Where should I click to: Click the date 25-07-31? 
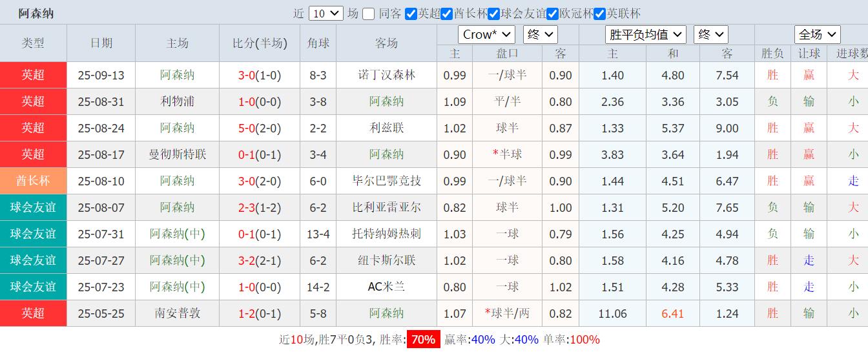pyautogui.click(x=101, y=234)
